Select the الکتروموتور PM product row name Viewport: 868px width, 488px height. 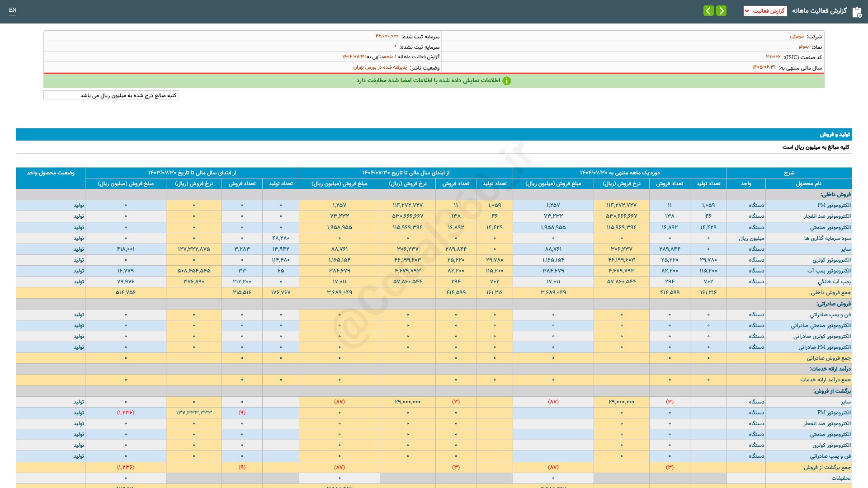click(834, 206)
